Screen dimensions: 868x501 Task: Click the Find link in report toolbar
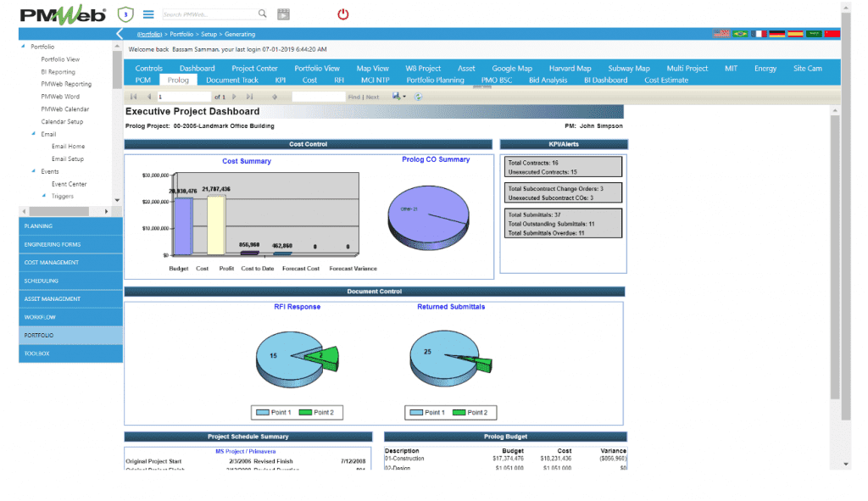click(x=353, y=97)
